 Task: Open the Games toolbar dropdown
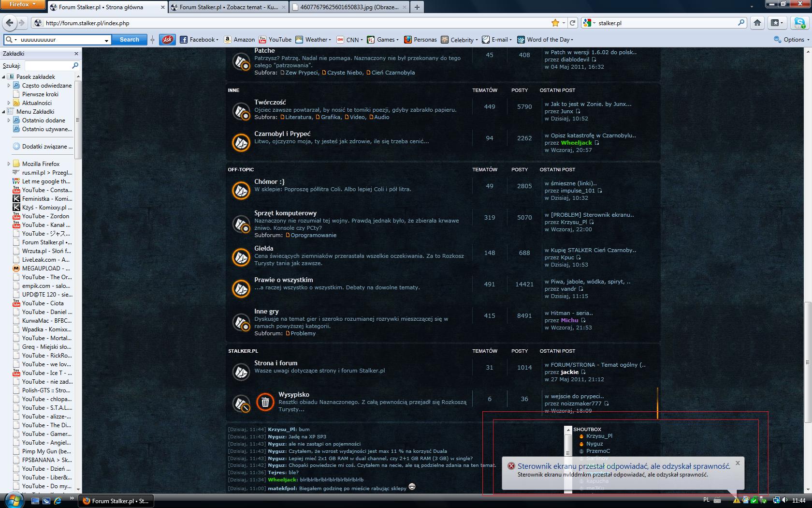point(383,40)
